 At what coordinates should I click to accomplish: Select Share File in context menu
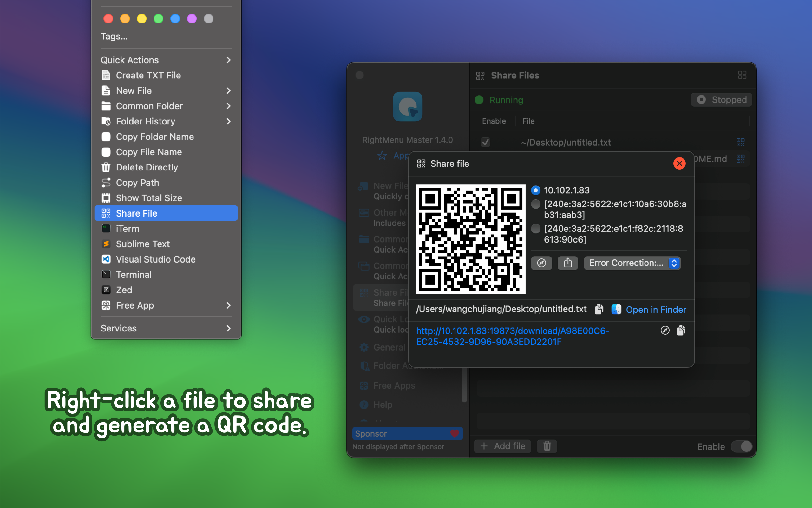(x=166, y=213)
